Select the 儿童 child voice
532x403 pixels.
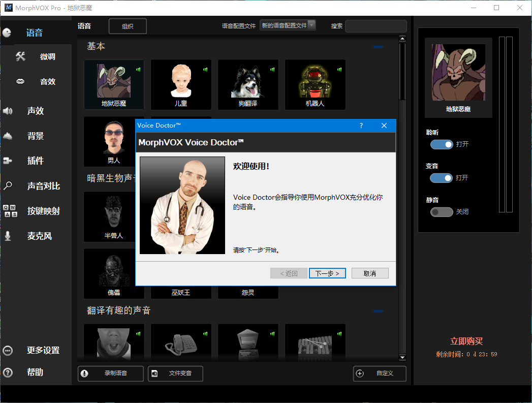pyautogui.click(x=181, y=85)
